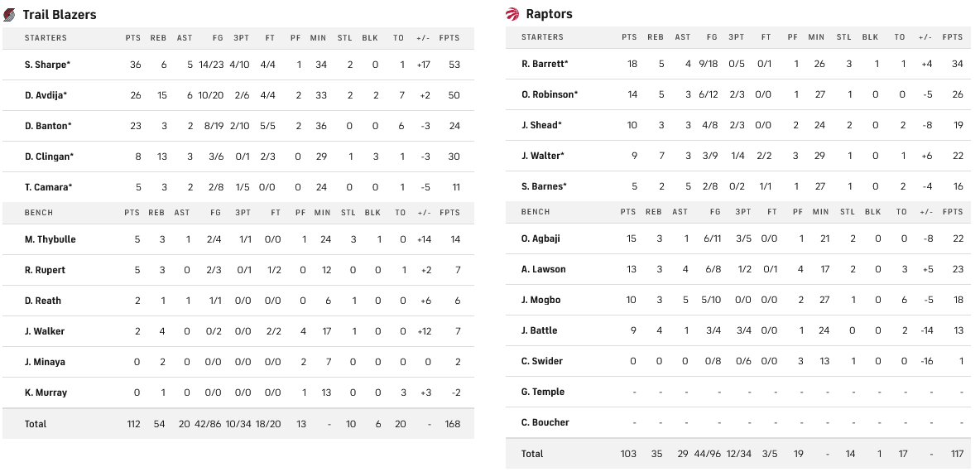Click Raptors starters FPTS column header
The height and width of the screenshot is (472, 980).
952,37
